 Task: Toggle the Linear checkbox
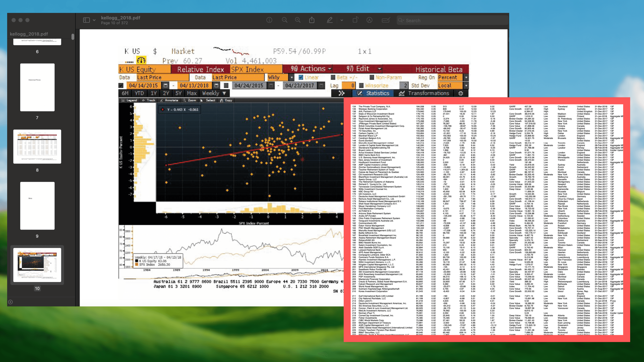(x=301, y=78)
